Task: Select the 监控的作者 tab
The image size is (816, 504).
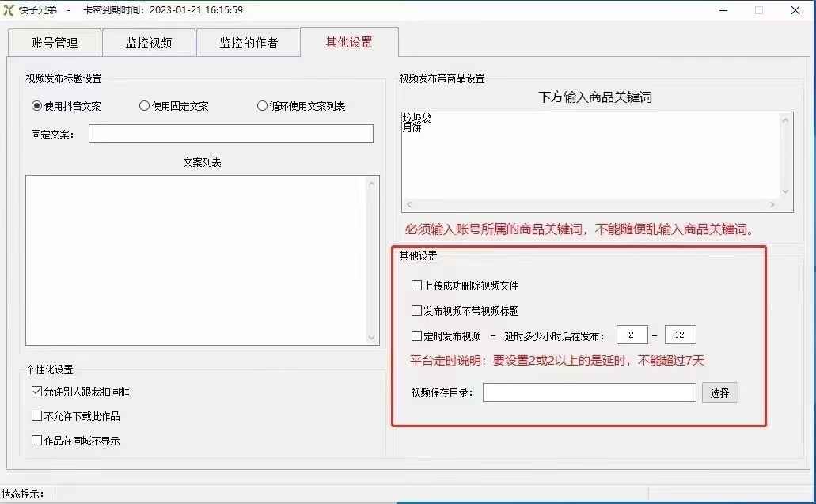Action: (x=249, y=42)
